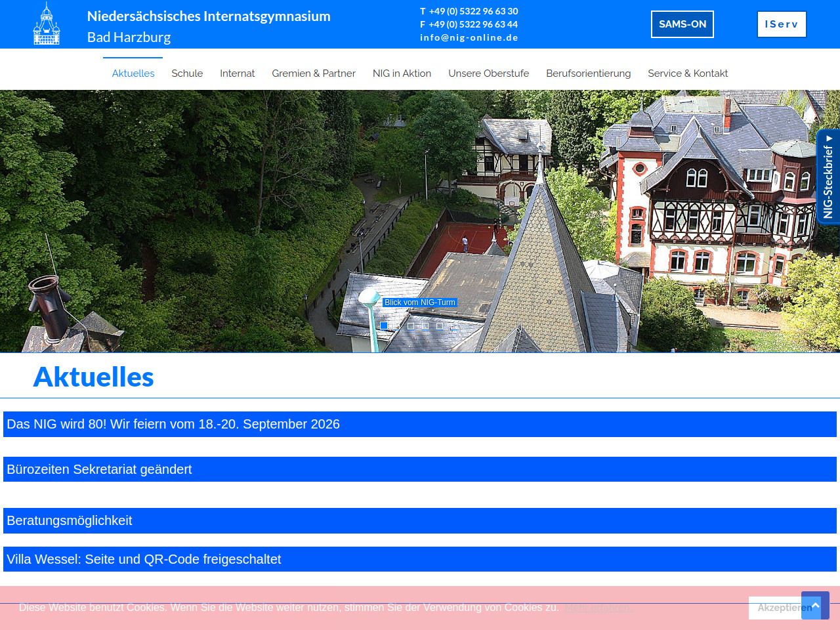Click the SAMS-ON button
This screenshot has height=630, width=840.
pyautogui.click(x=682, y=24)
